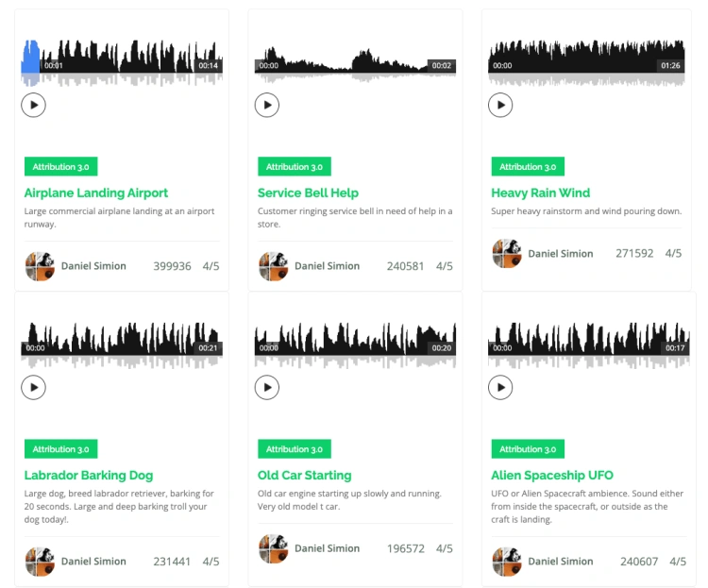This screenshot has width=708, height=588.
Task: Play the Service Bell Help sound
Action: 267,105
